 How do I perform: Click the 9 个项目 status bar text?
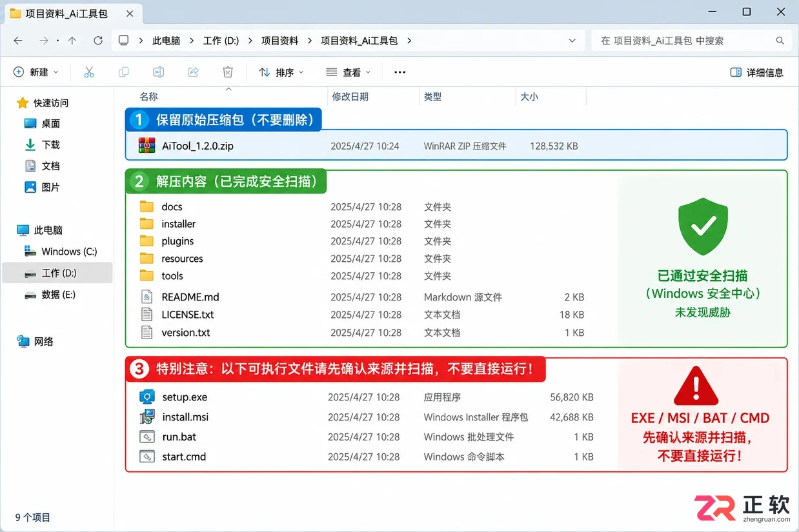[x=33, y=517]
